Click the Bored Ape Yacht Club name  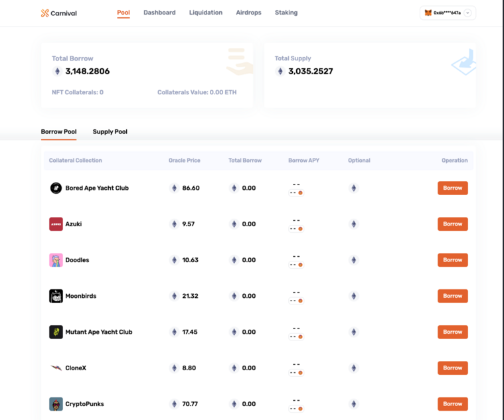point(97,188)
